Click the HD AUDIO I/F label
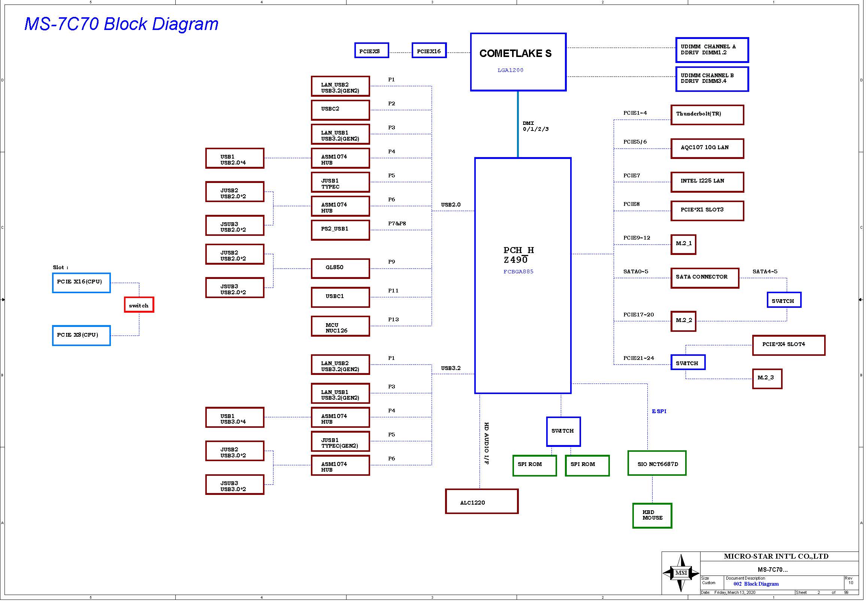Screen dimensions: 868x601 (486, 443)
